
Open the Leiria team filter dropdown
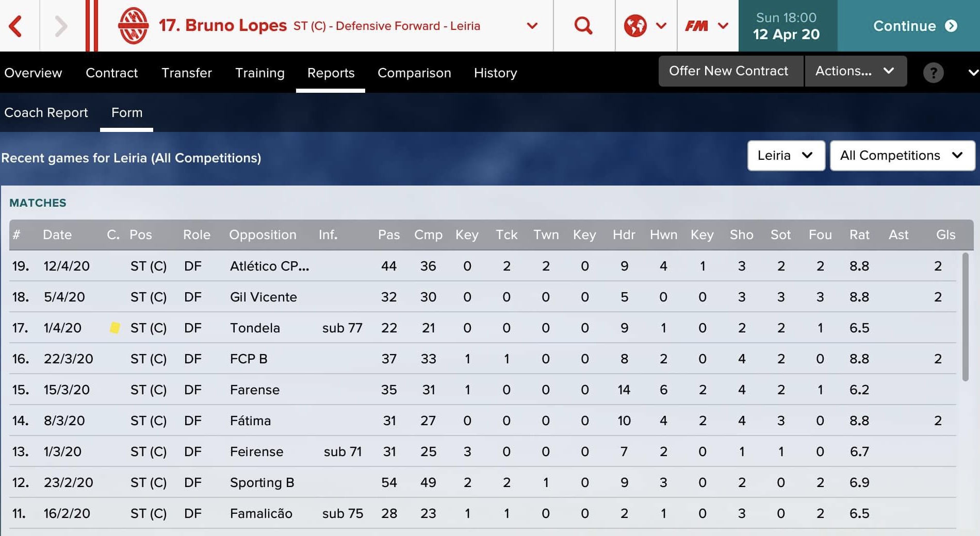pyautogui.click(x=786, y=156)
